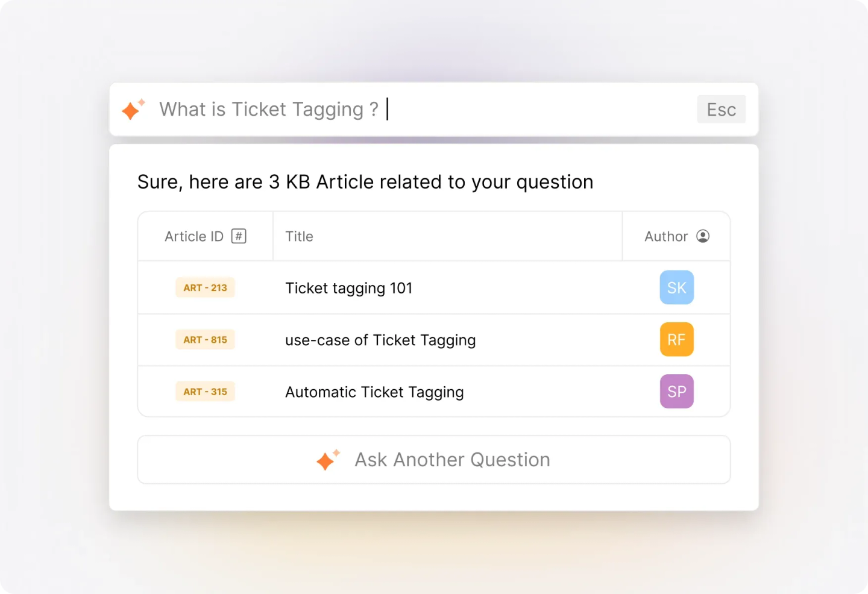Open 'Automatic Ticket Tagging' article
The width and height of the screenshot is (868, 594).
click(x=374, y=392)
